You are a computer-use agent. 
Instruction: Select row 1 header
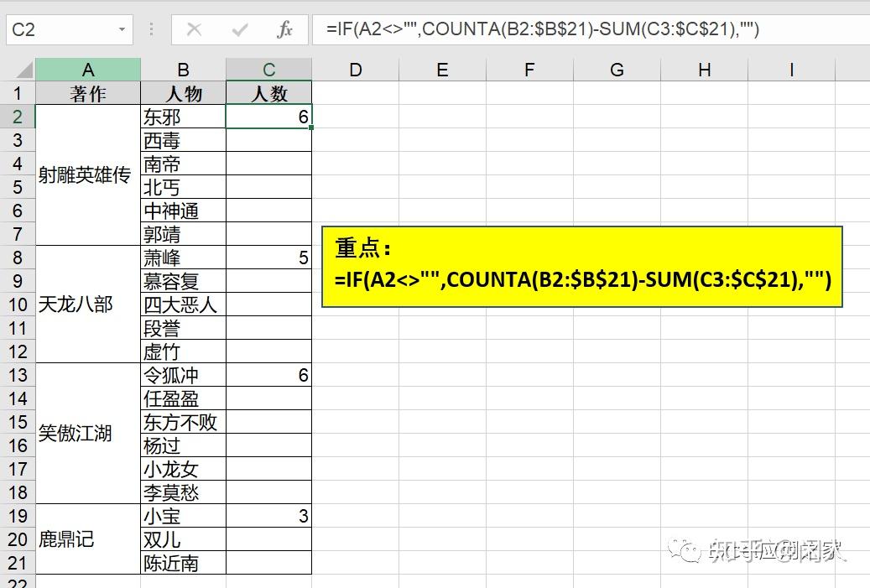pos(18,93)
